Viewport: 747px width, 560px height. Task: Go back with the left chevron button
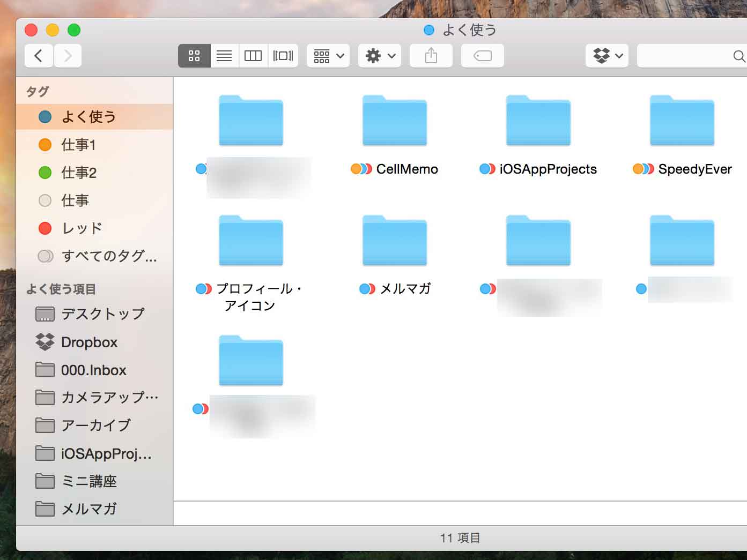point(39,56)
